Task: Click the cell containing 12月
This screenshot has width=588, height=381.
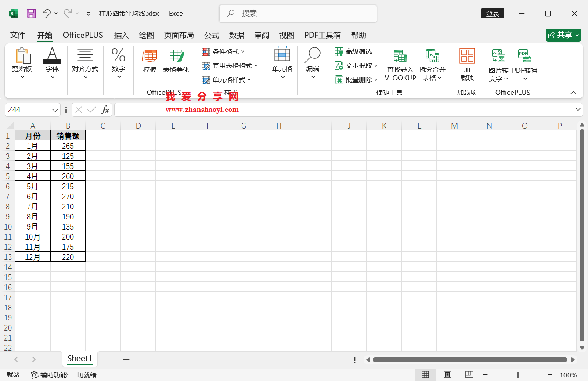Action: point(33,257)
